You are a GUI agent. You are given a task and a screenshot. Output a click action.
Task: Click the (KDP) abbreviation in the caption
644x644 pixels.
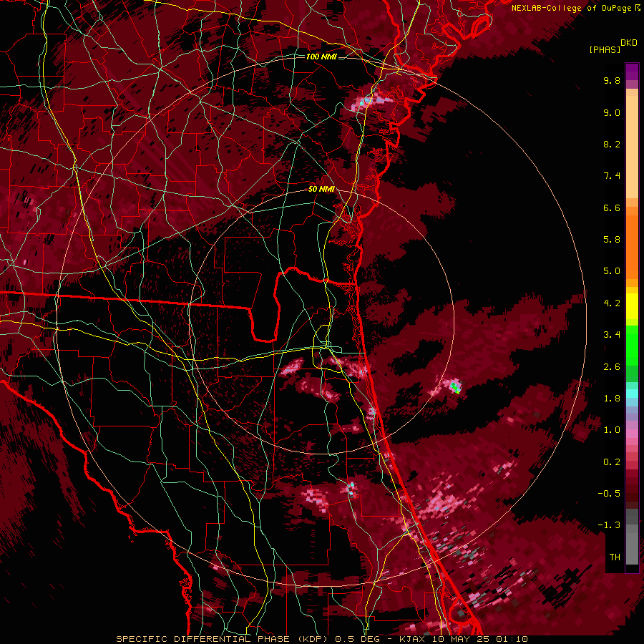313,639
